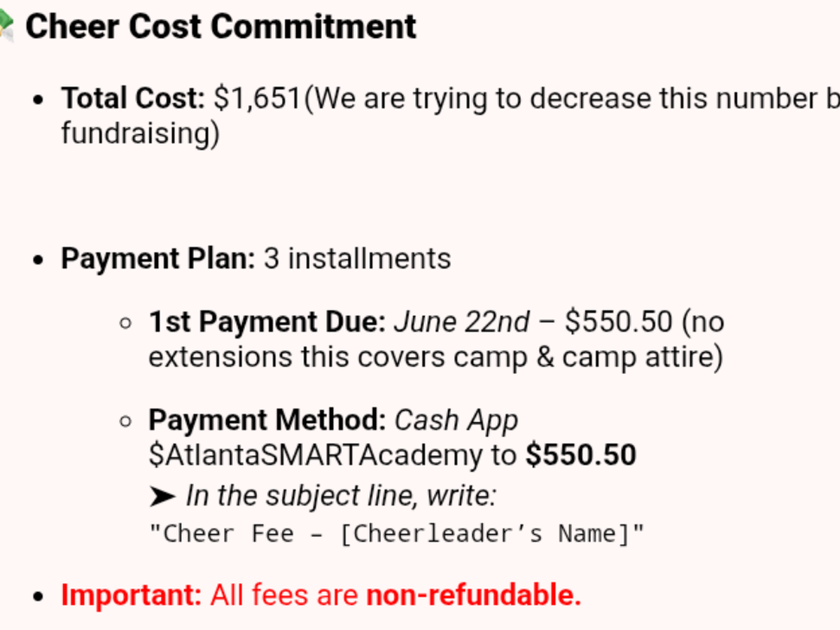Click the red "non-refundable." text

pos(474,595)
